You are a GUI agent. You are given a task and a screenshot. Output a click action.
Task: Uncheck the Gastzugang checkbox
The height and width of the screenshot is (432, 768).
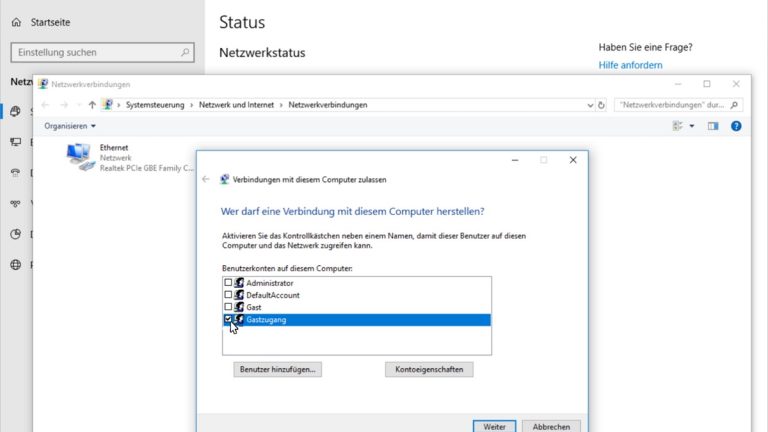(228, 319)
